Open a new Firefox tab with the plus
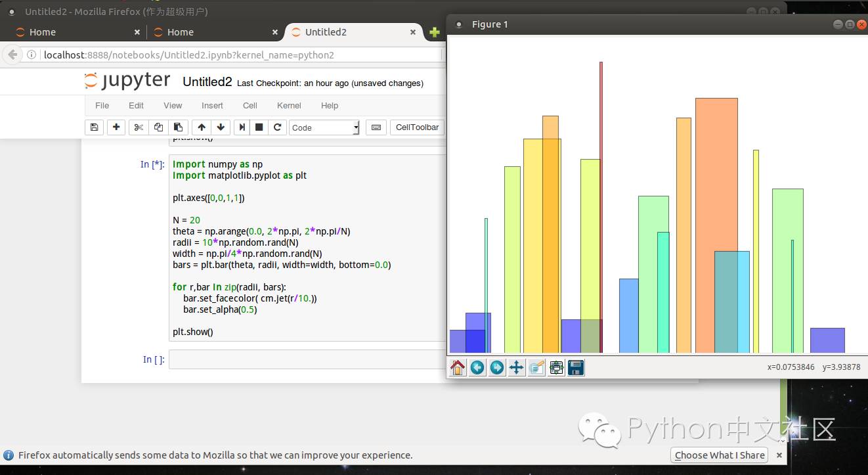 pyautogui.click(x=434, y=32)
